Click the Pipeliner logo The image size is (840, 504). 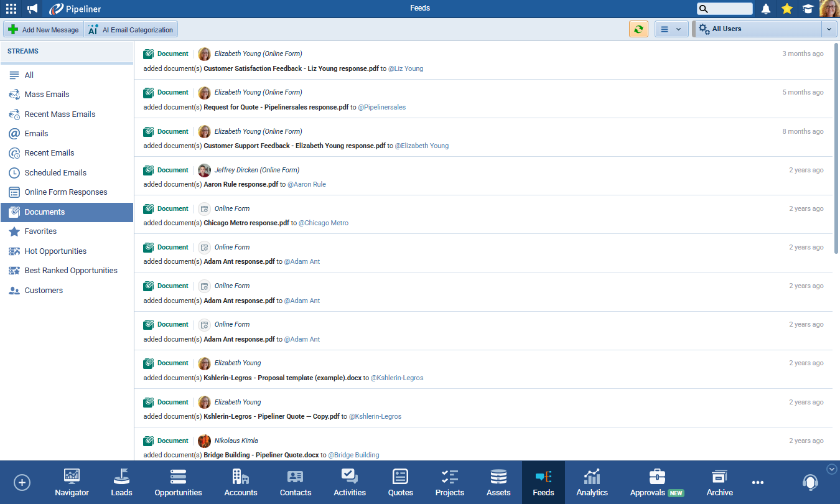pyautogui.click(x=75, y=9)
